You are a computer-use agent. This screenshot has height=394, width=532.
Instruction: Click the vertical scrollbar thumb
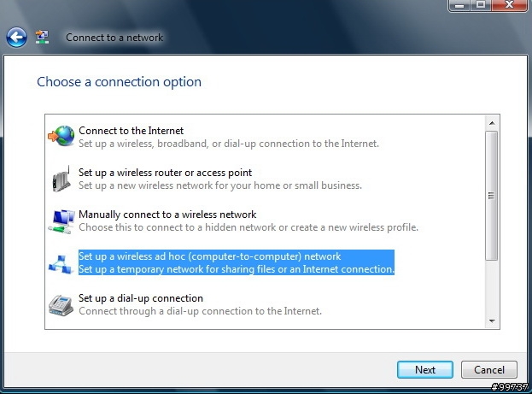pos(492,196)
